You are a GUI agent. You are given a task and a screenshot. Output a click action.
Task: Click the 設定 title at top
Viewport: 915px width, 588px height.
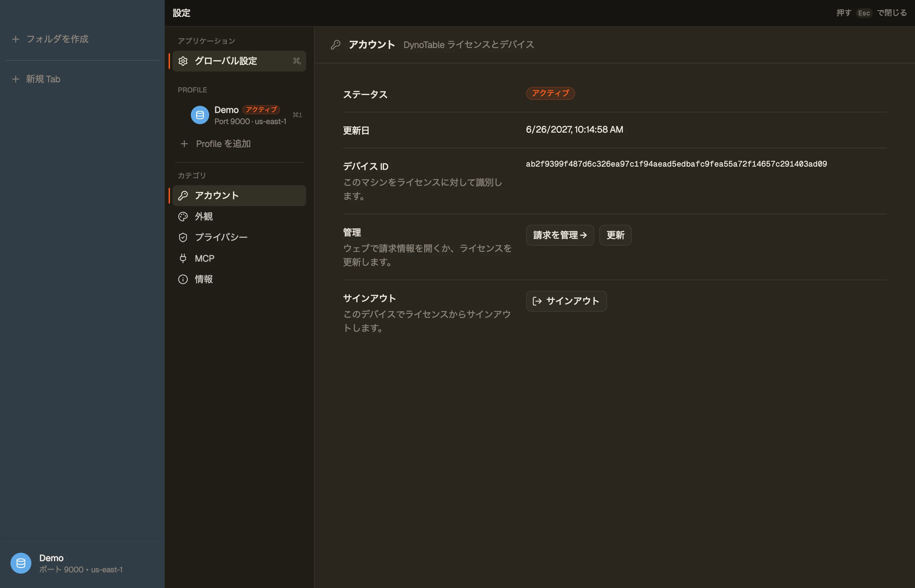(181, 13)
